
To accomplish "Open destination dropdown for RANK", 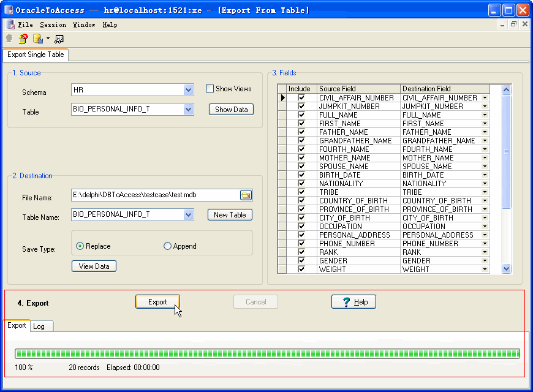I will click(485, 252).
